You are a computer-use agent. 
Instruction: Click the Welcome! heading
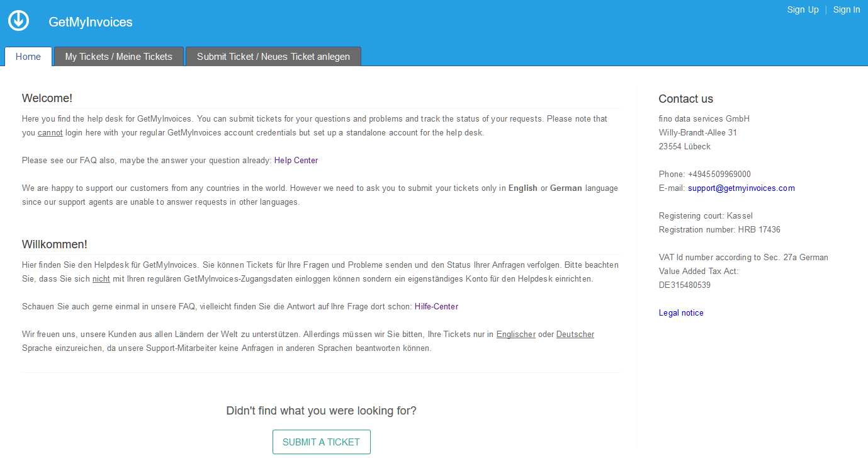coord(47,98)
